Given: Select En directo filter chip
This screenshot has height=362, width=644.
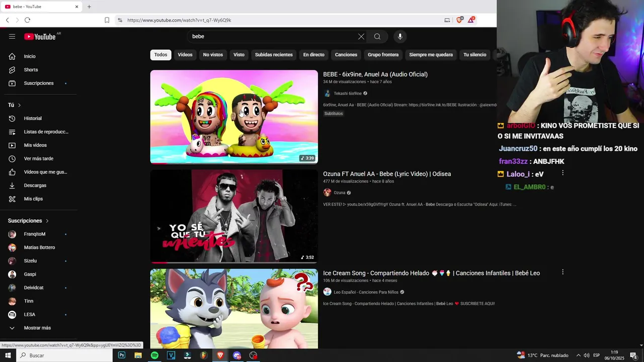Looking at the screenshot, I should pyautogui.click(x=314, y=55).
